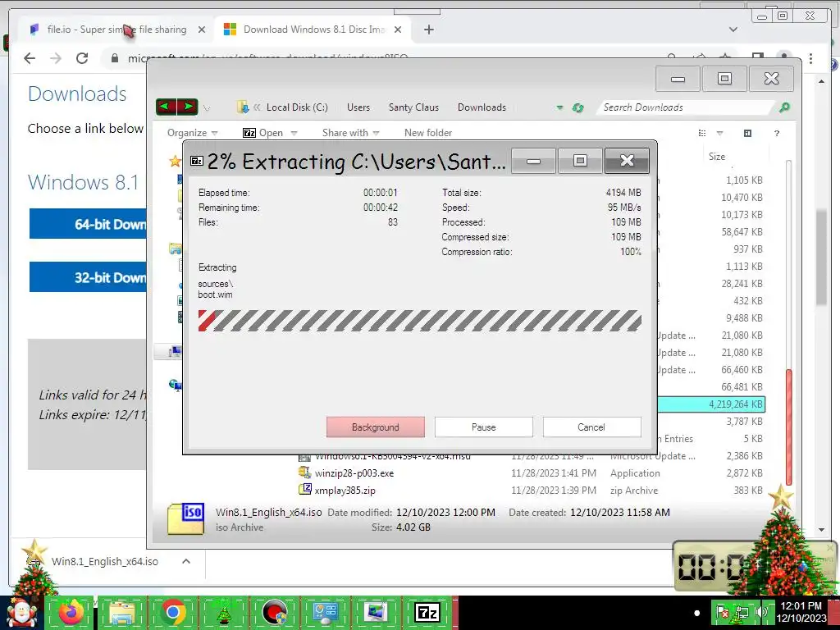Toggle the preview pane icon
Image resolution: width=840 pixels, height=630 pixels.
[x=747, y=133]
